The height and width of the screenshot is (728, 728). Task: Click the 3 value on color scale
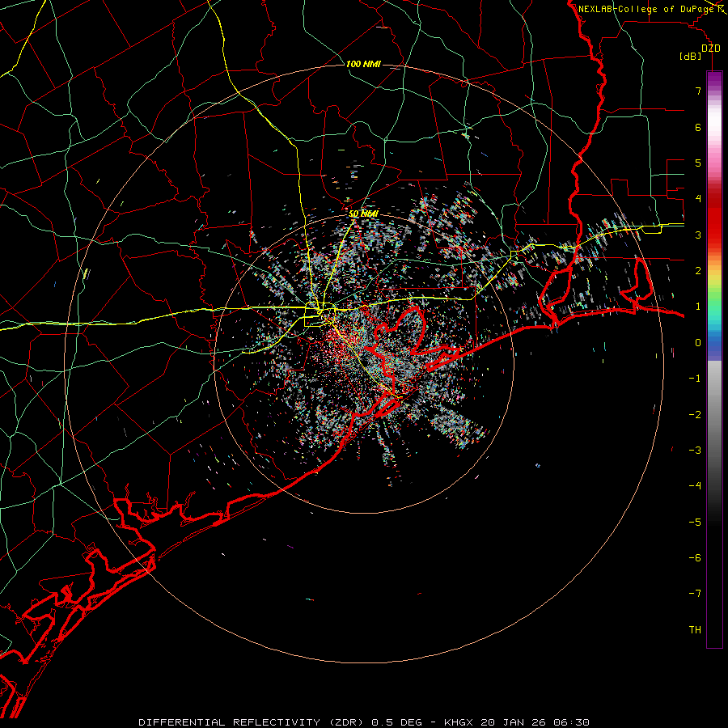[698, 235]
